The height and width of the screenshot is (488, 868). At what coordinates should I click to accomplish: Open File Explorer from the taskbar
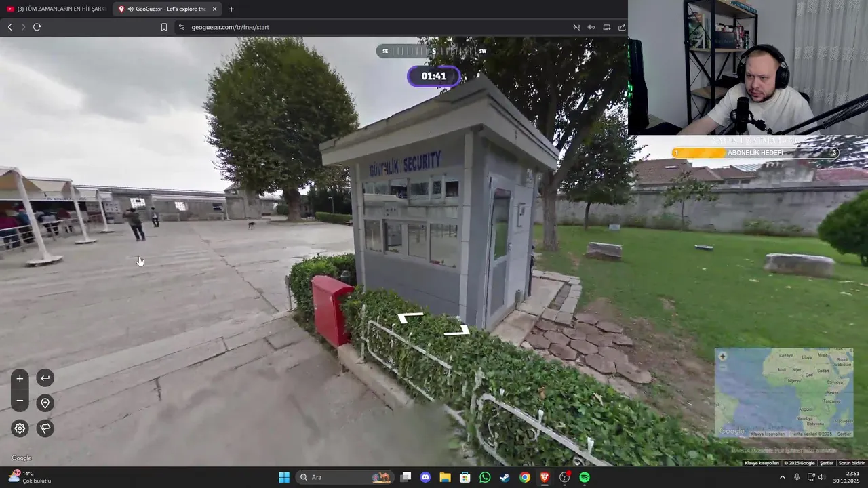point(445,477)
